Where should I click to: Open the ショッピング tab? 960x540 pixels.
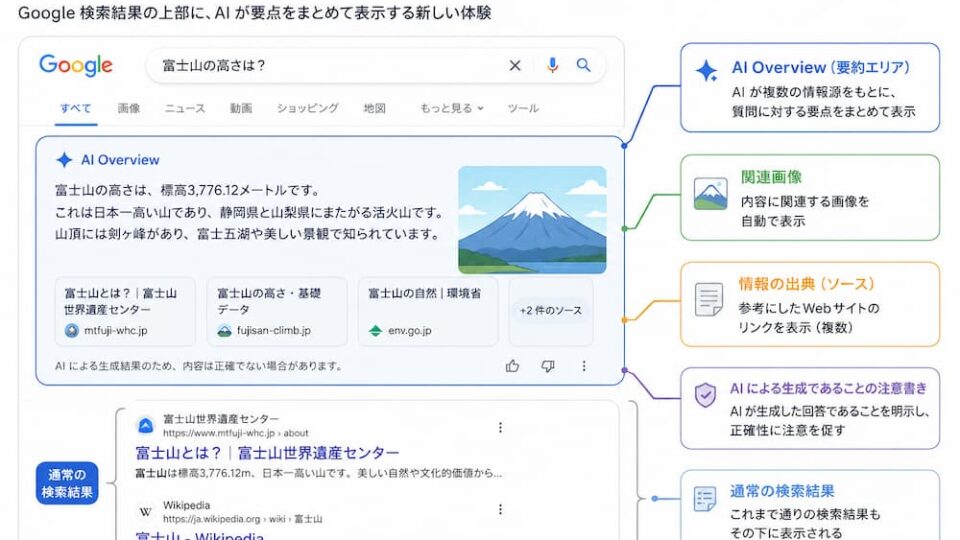[x=307, y=108]
